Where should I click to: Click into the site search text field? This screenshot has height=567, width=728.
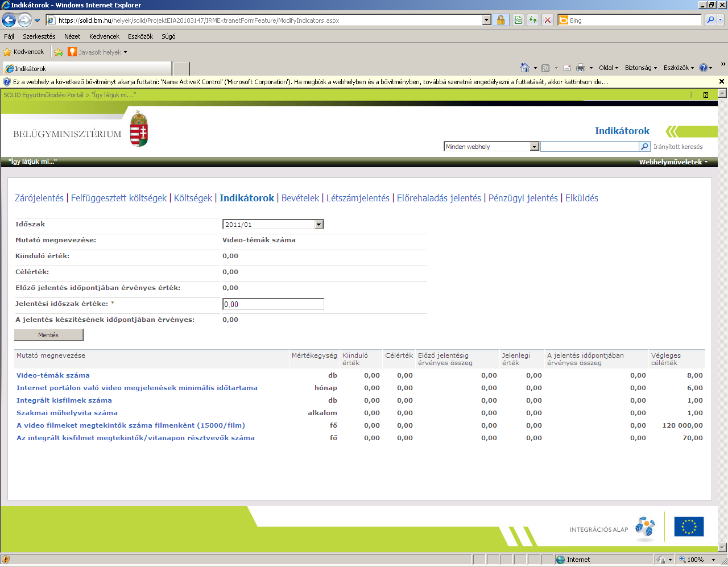590,147
